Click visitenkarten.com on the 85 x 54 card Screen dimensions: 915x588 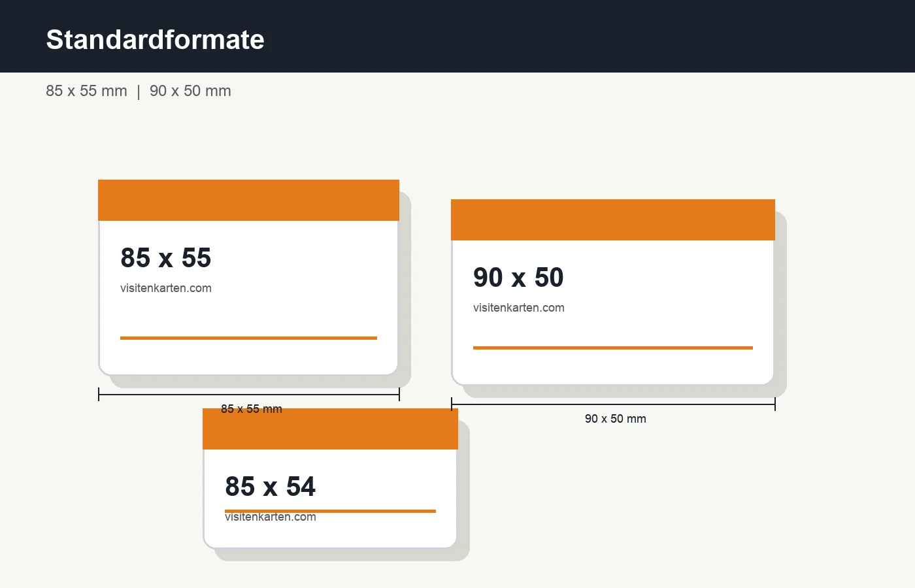(271, 517)
